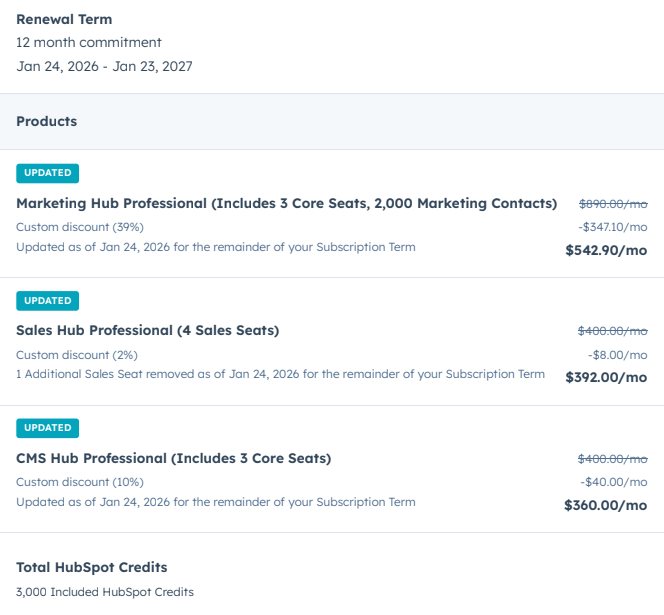Click the Total HubSpot Credits heading
The height and width of the screenshot is (615, 664).
92,568
